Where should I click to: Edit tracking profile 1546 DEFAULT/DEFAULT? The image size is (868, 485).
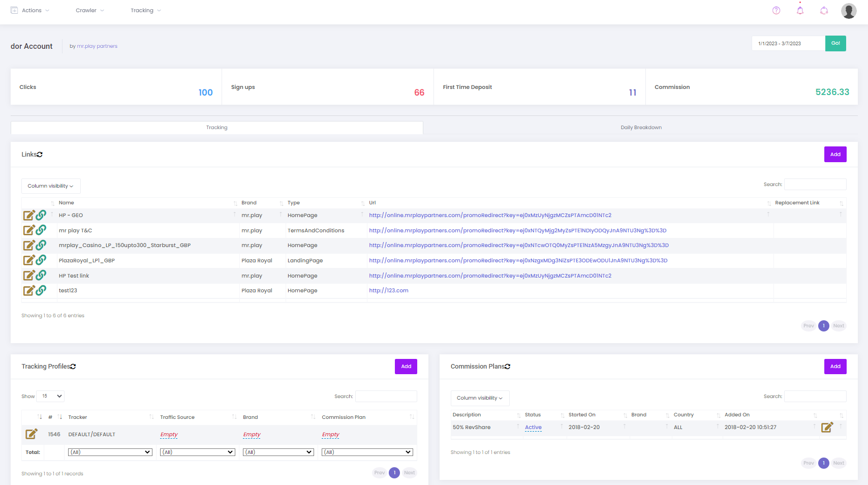[32, 434]
